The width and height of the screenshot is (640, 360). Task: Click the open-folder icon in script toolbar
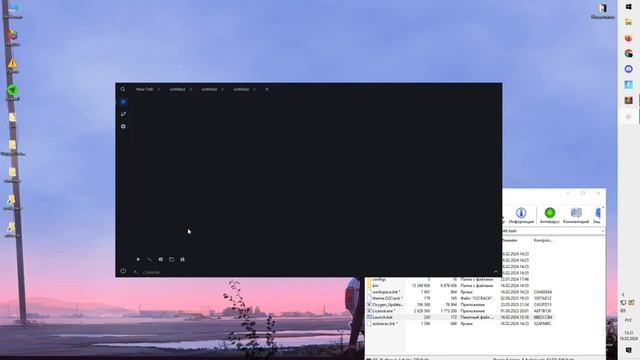[171, 259]
